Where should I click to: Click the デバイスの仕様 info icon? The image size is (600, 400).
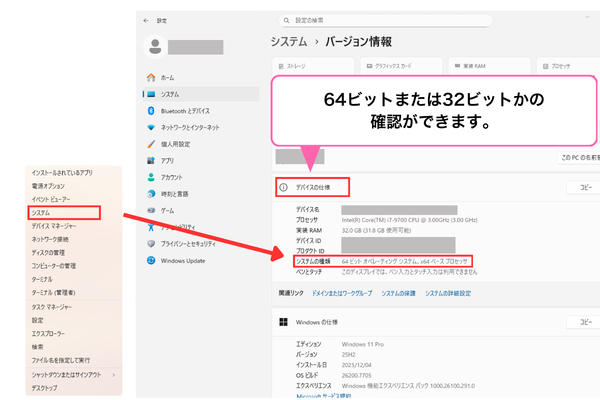pyautogui.click(x=283, y=187)
